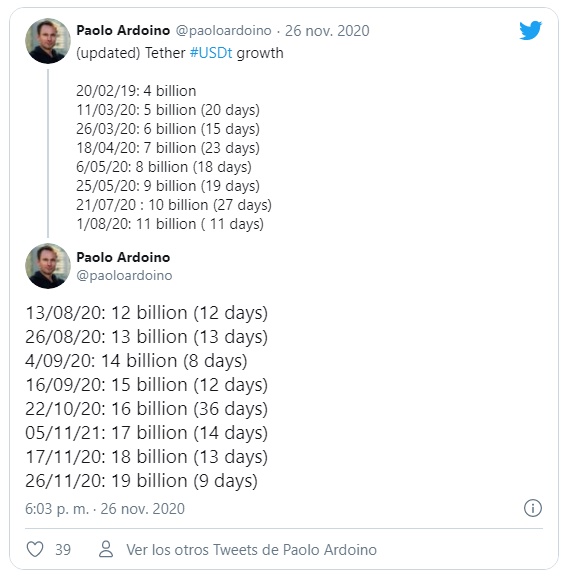
Task: Click the '20/02/19: 4 billion' line
Action: pyautogui.click(x=136, y=91)
